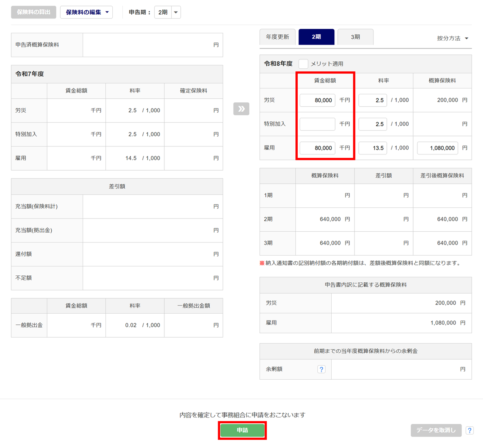Click the double-arrow copy icon between tables
Image resolution: width=483 pixels, height=448 pixels.
tap(241, 109)
